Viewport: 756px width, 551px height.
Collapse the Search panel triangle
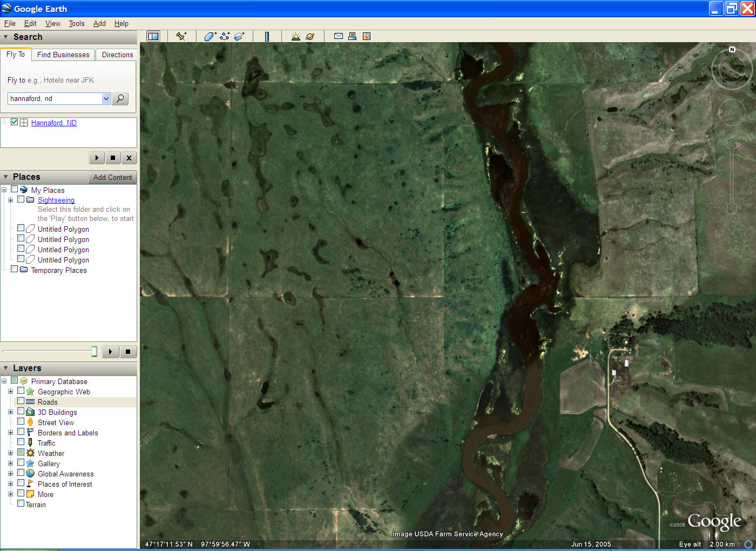click(x=6, y=37)
